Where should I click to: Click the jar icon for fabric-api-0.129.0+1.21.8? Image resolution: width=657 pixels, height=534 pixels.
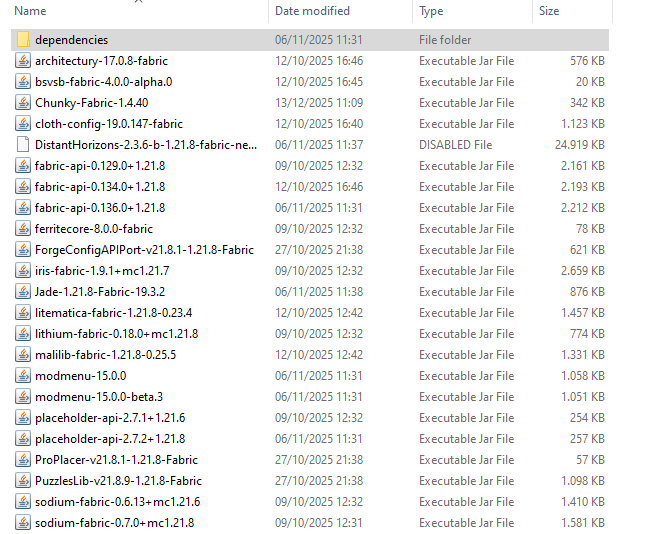[x=23, y=166]
